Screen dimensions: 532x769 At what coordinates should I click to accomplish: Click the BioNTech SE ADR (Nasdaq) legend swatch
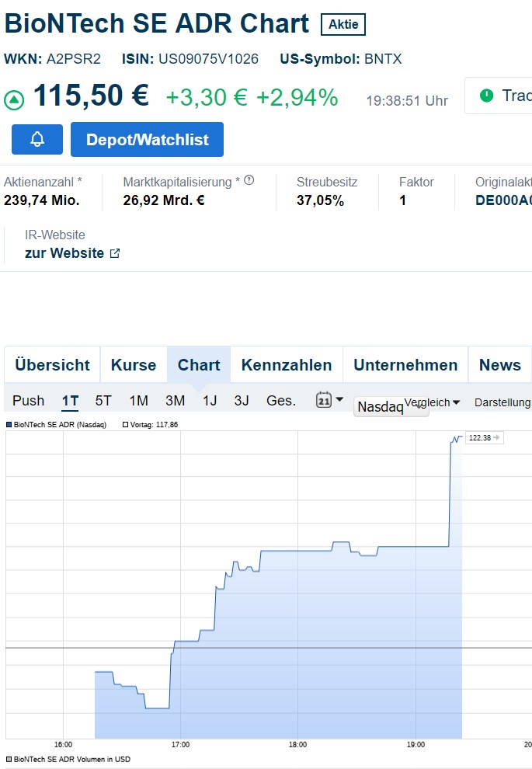pos(9,425)
